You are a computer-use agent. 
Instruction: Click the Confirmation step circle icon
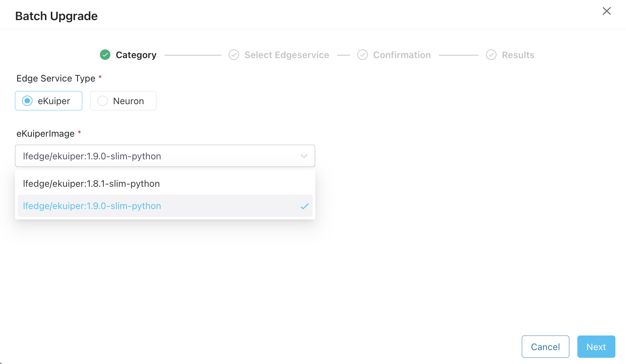click(362, 54)
